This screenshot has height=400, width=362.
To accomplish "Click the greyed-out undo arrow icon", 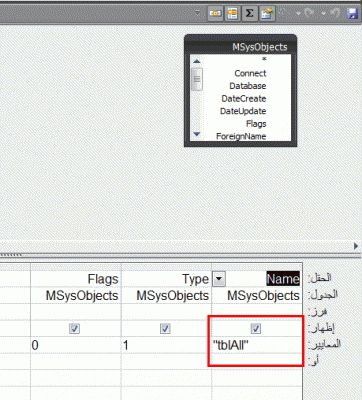I will (335, 13).
